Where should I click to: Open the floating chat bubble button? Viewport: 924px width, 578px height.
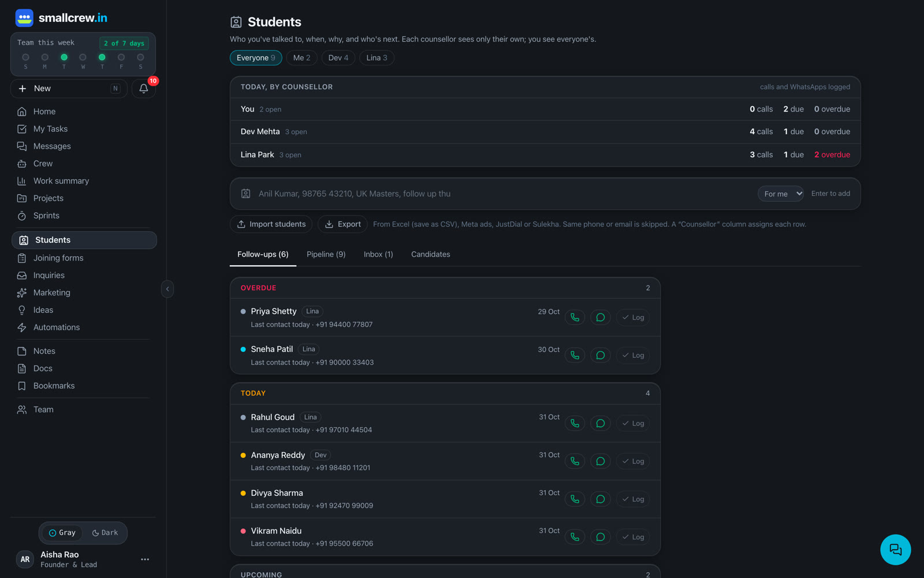pos(895,550)
